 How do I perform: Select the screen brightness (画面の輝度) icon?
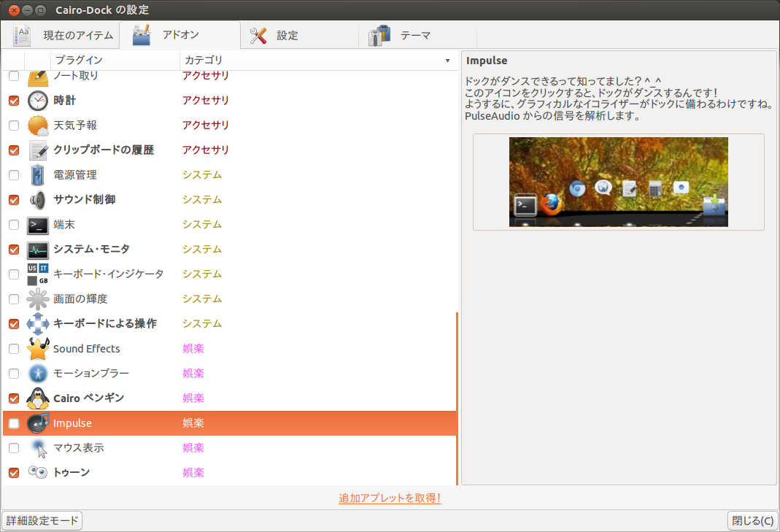(38, 299)
